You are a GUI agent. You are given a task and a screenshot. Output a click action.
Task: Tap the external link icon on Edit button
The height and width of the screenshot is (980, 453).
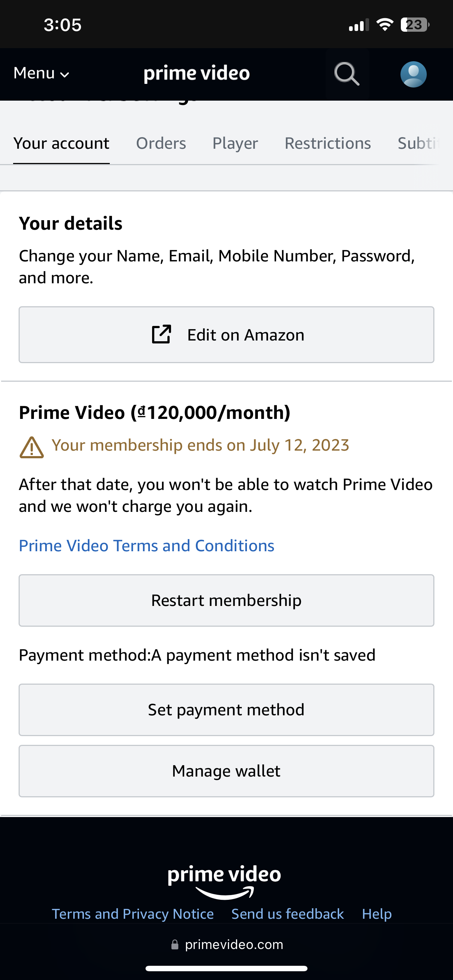point(162,334)
